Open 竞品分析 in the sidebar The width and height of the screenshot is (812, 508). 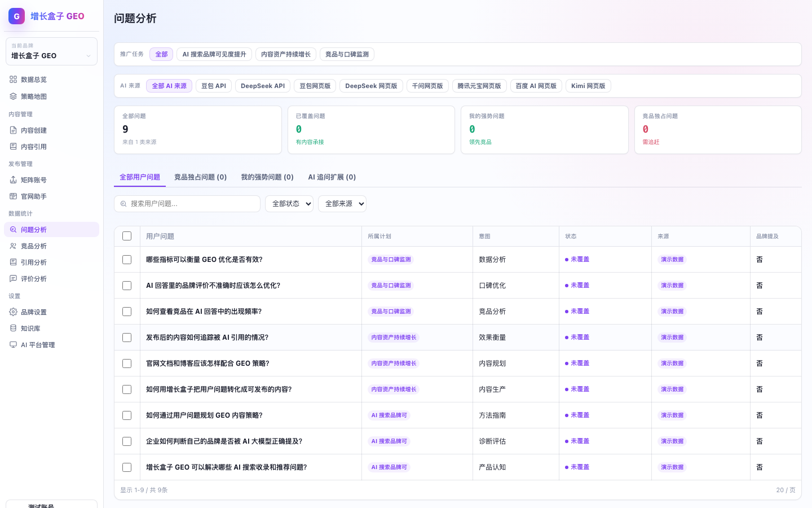click(51, 246)
